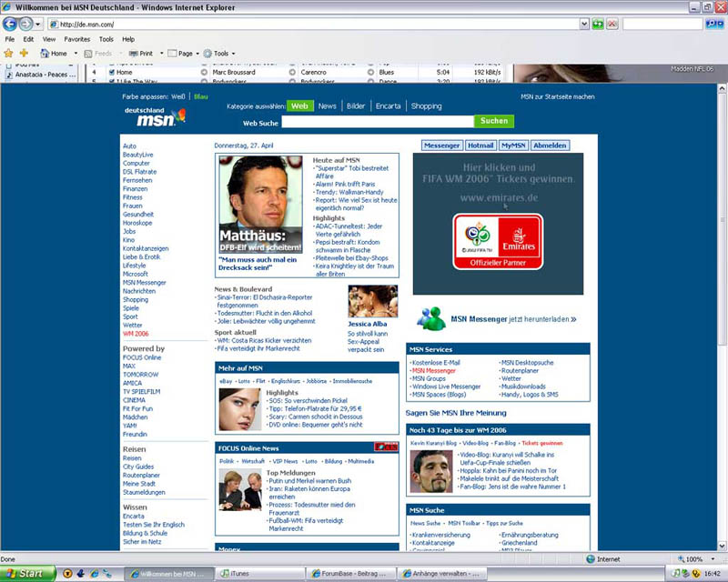Click the Messenger button
The image size is (728, 582).
[x=441, y=145]
